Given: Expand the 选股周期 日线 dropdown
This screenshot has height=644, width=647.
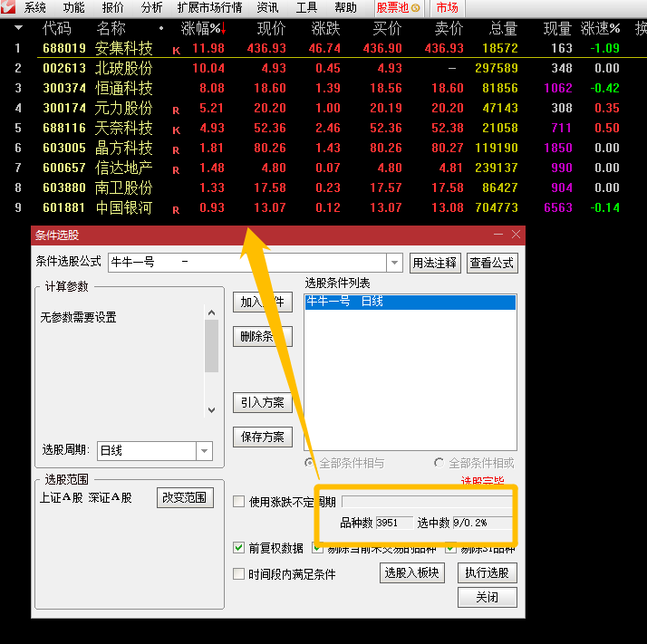Looking at the screenshot, I should pyautogui.click(x=204, y=450).
